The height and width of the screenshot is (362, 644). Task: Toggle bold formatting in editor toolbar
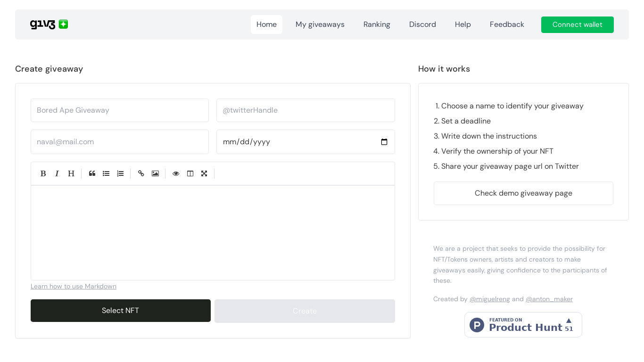click(x=43, y=173)
